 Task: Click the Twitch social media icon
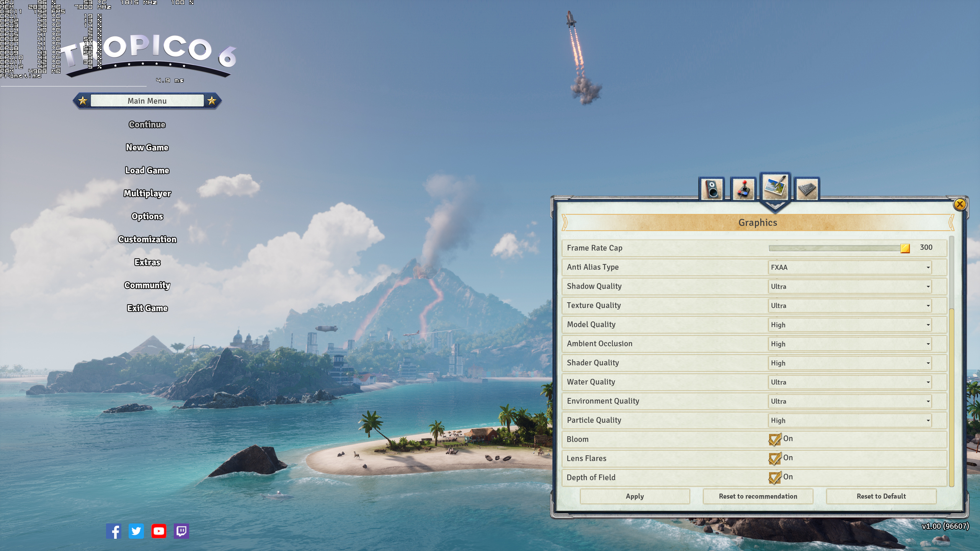point(182,531)
